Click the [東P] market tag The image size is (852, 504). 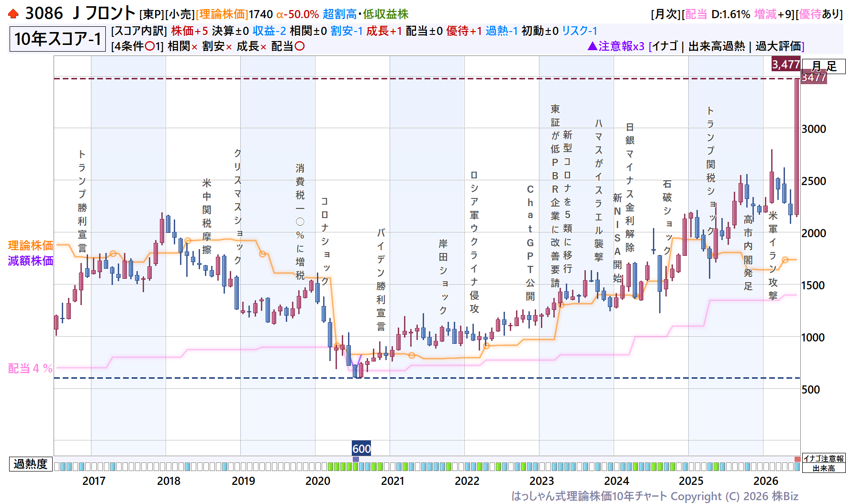[x=152, y=15]
